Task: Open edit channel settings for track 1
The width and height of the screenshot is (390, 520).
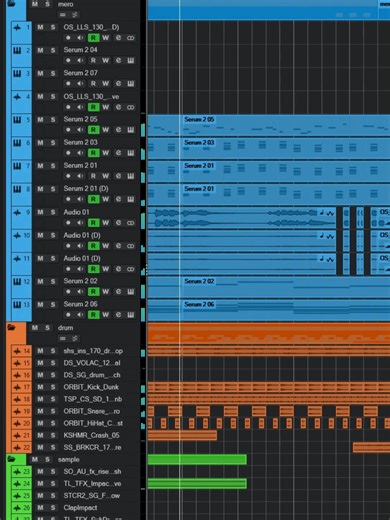Action: [118, 38]
